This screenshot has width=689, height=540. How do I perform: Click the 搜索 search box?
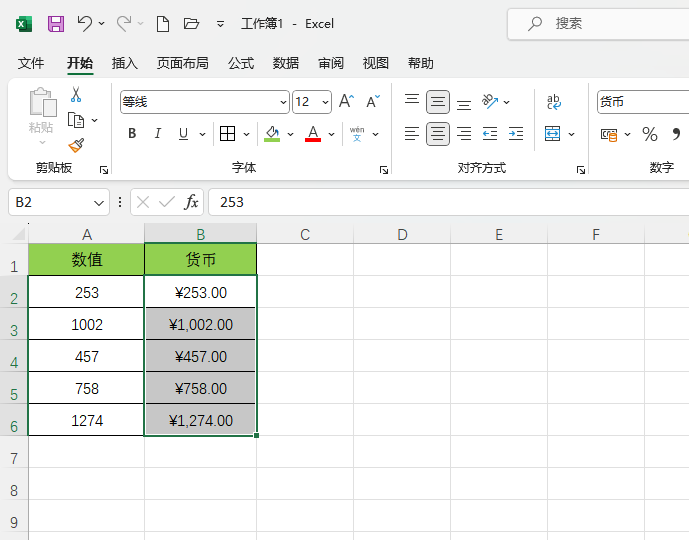point(598,24)
